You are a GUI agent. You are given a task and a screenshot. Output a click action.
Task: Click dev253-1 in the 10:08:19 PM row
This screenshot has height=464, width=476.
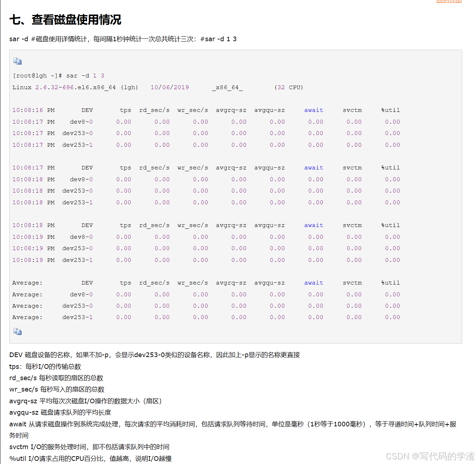point(77,260)
